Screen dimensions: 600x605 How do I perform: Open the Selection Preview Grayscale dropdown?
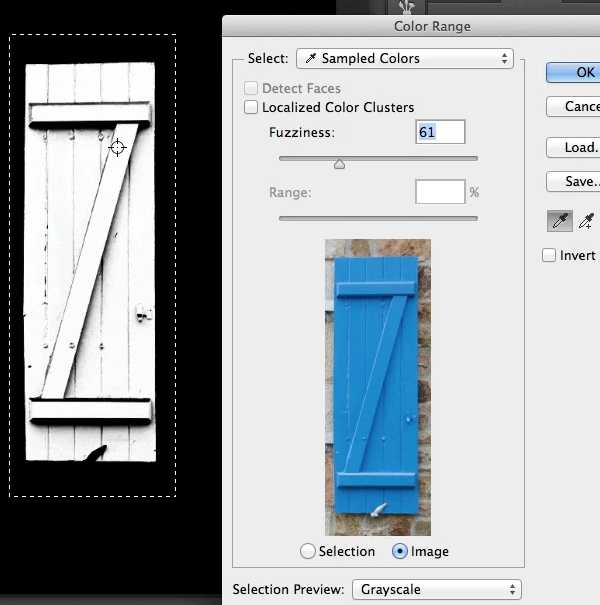[x=436, y=589]
